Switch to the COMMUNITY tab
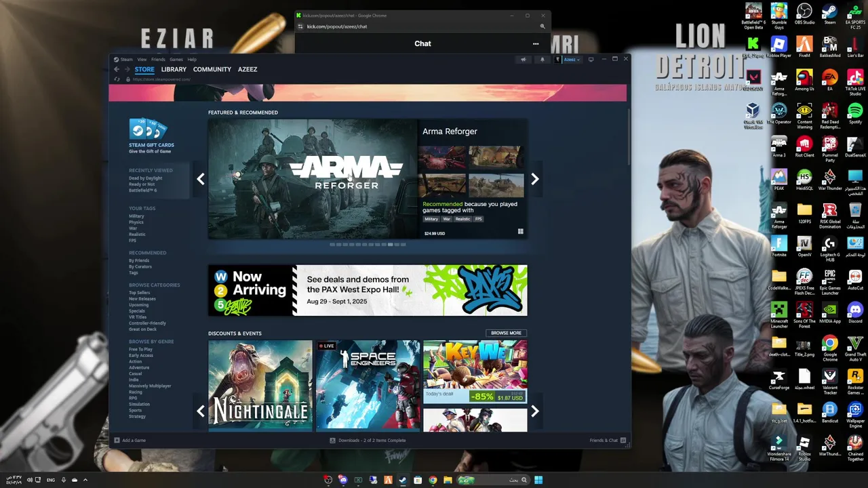The width and height of the screenshot is (868, 488). 212,69
